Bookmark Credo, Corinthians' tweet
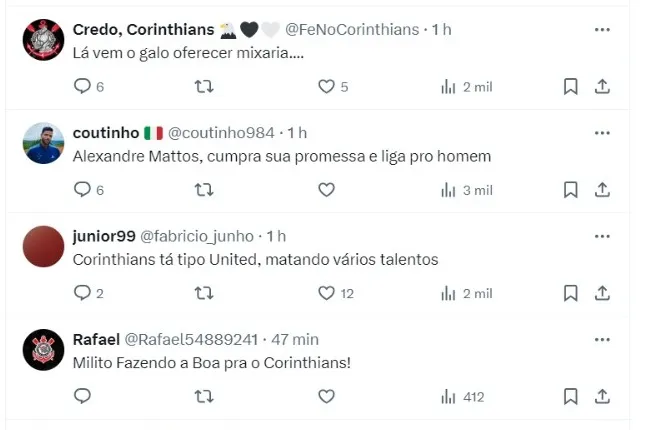653x430 pixels. [x=570, y=87]
